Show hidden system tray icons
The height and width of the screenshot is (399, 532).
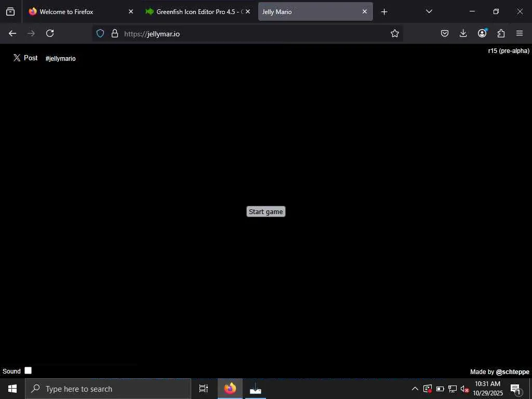[x=415, y=389]
